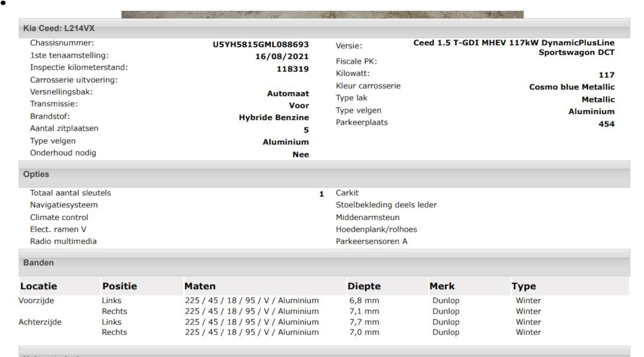Click the mileage value 118319
Viewport: 644px width, 357px height.
(x=292, y=69)
